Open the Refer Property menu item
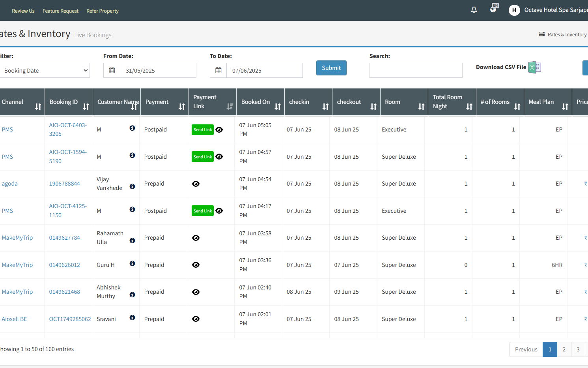The image size is (588, 368). pos(103,11)
